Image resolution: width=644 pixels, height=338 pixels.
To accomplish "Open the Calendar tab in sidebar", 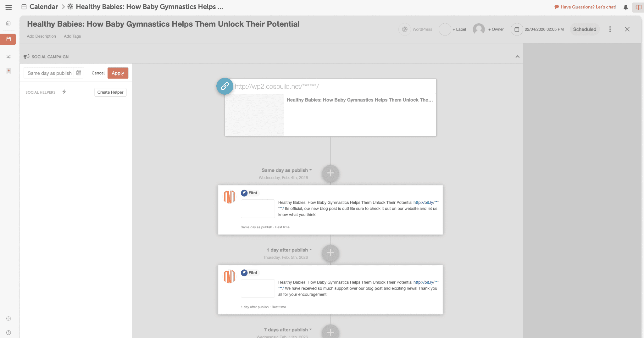I will click(8, 39).
